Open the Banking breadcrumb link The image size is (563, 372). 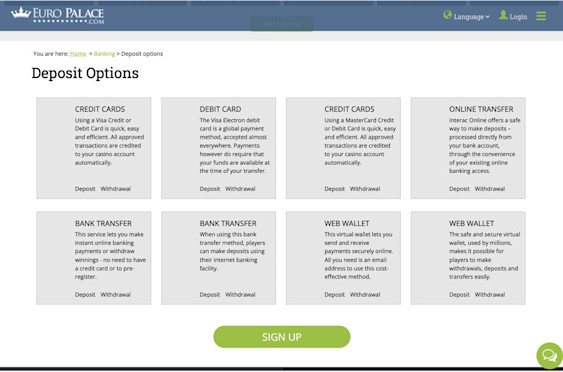point(104,54)
